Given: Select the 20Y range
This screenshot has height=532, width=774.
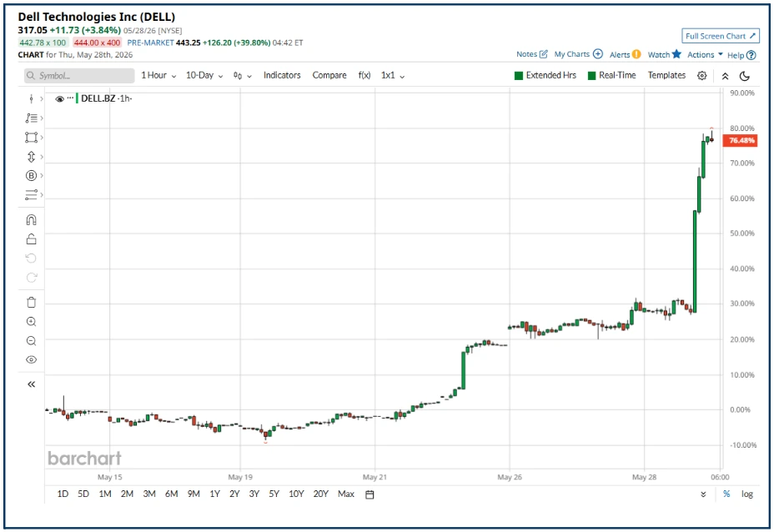Looking at the screenshot, I should [x=321, y=494].
